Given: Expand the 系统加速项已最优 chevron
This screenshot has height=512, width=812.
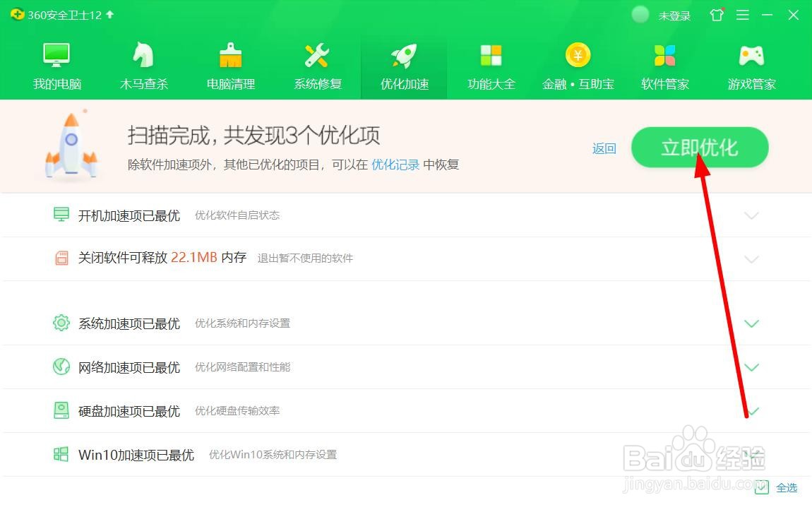Looking at the screenshot, I should click(x=751, y=323).
